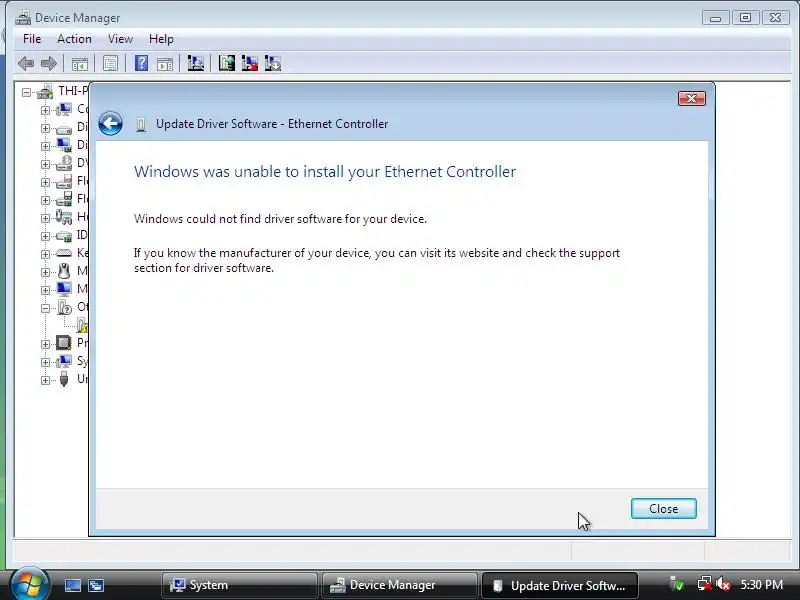
Task: Click the Scan for hardware changes toolbar icon
Action: pyautogui.click(x=196, y=63)
